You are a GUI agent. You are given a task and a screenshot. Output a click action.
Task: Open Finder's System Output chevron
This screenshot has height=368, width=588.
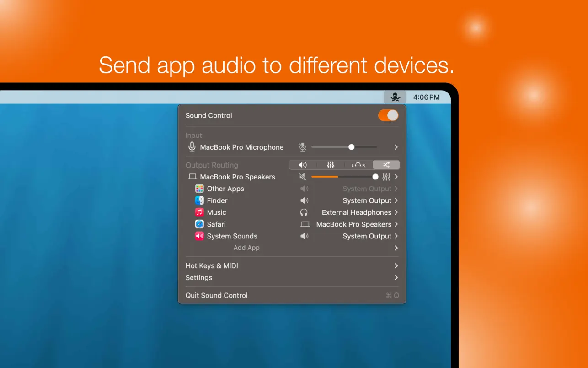[396, 200]
